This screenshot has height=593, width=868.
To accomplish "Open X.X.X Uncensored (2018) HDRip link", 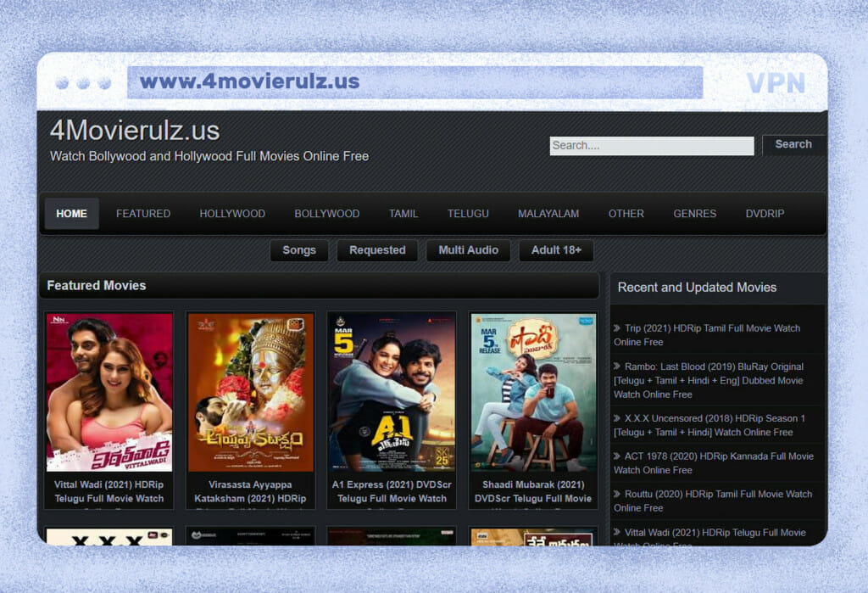I will (x=709, y=426).
